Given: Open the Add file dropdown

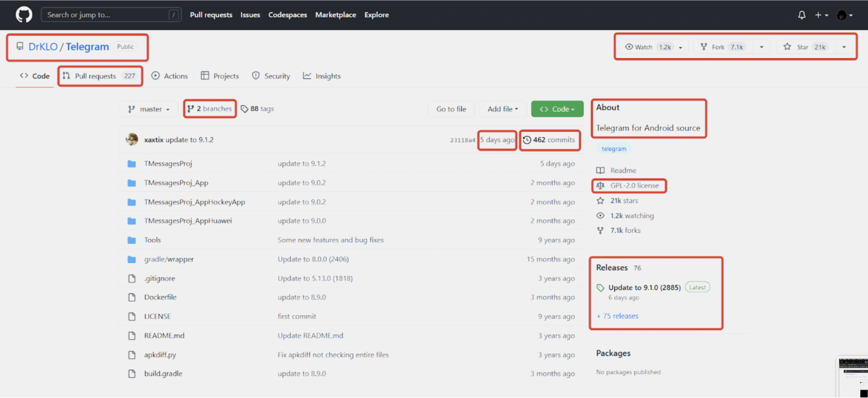Looking at the screenshot, I should (x=503, y=109).
